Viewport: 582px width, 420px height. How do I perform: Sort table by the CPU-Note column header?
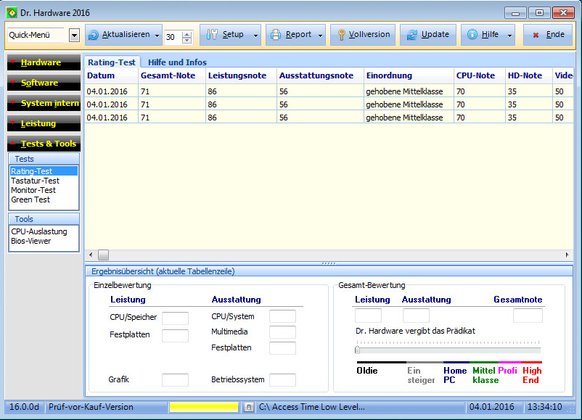click(480, 76)
